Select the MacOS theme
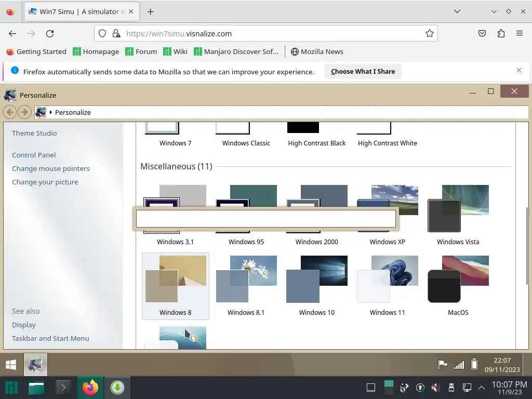532x399 pixels. [458, 286]
